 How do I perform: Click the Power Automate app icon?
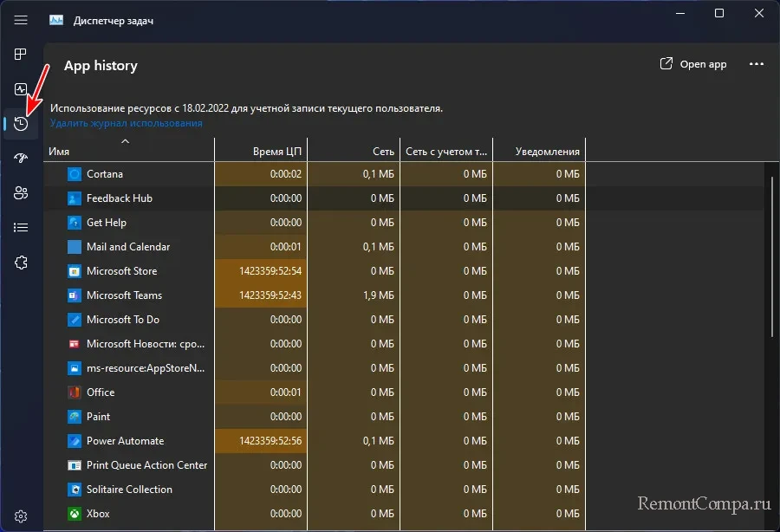[x=75, y=441]
